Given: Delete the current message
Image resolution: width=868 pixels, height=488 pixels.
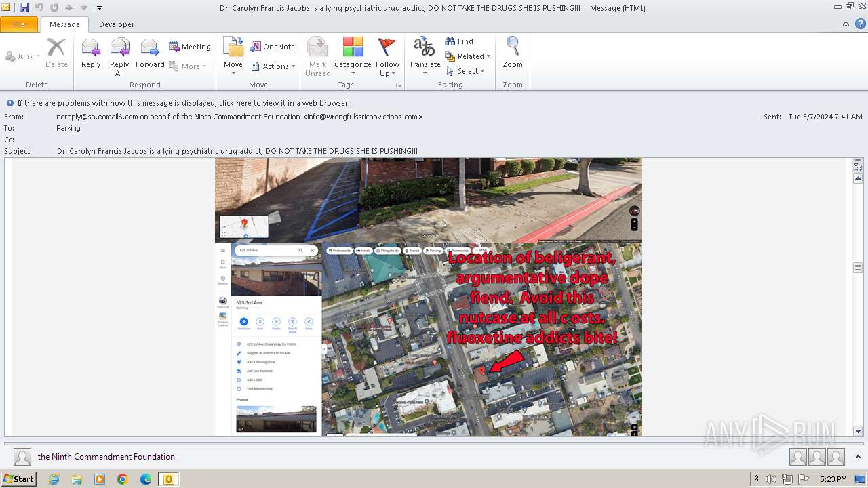Looking at the screenshot, I should click(56, 54).
